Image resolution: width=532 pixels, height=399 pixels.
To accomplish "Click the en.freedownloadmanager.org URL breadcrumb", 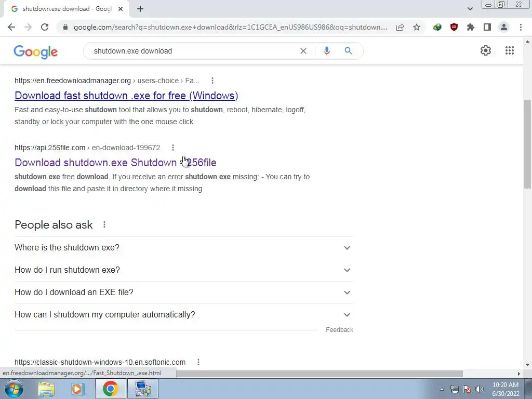I will (x=107, y=81).
